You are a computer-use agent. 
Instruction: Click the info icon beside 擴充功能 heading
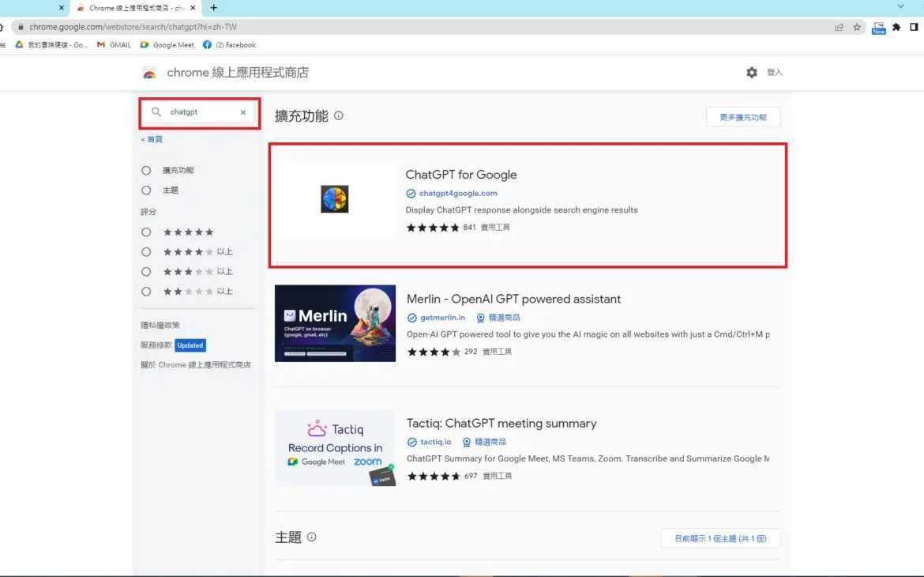tap(338, 115)
